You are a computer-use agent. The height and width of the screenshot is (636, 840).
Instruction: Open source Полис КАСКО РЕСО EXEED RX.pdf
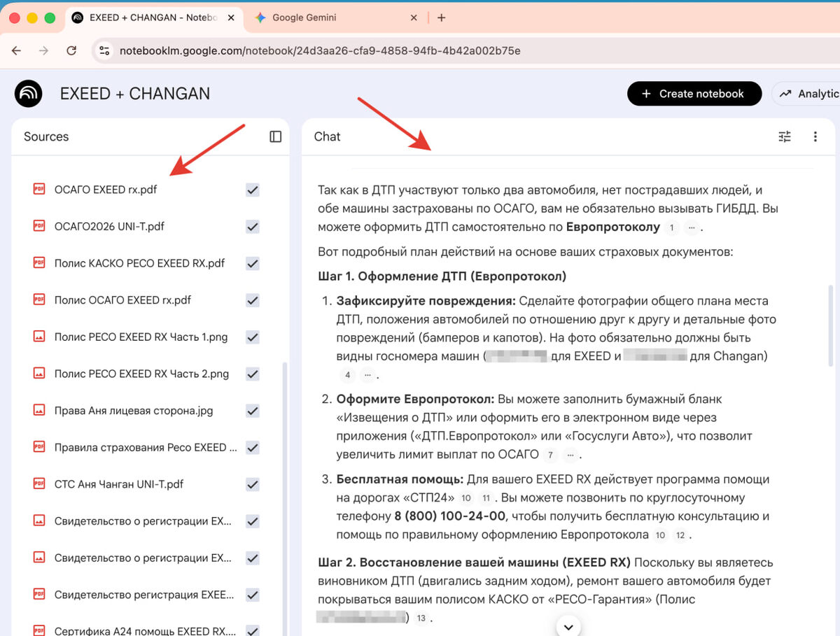[140, 263]
